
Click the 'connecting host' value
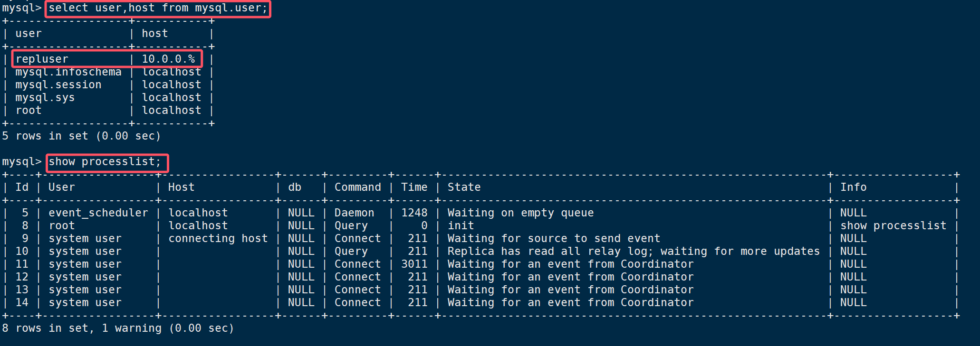tap(218, 239)
